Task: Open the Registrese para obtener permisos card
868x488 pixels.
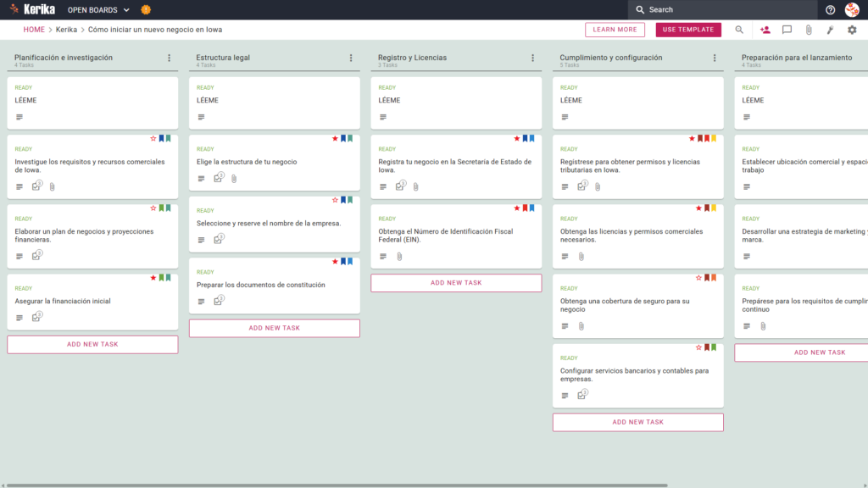Action: coord(637,167)
